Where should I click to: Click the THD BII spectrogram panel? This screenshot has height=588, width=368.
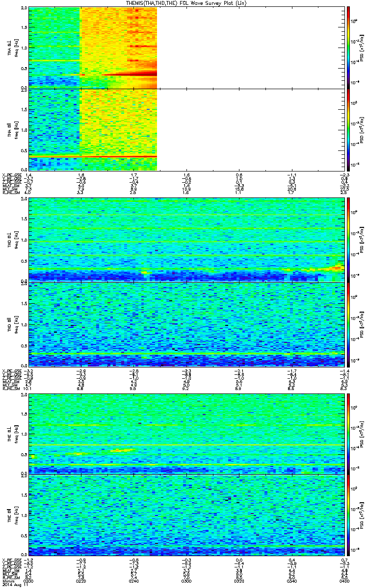(x=186, y=323)
